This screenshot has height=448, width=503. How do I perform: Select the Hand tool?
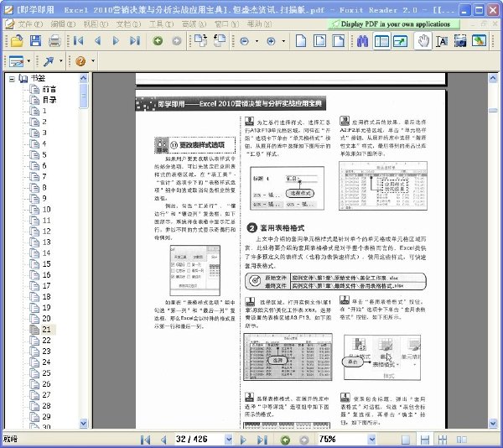point(423,41)
